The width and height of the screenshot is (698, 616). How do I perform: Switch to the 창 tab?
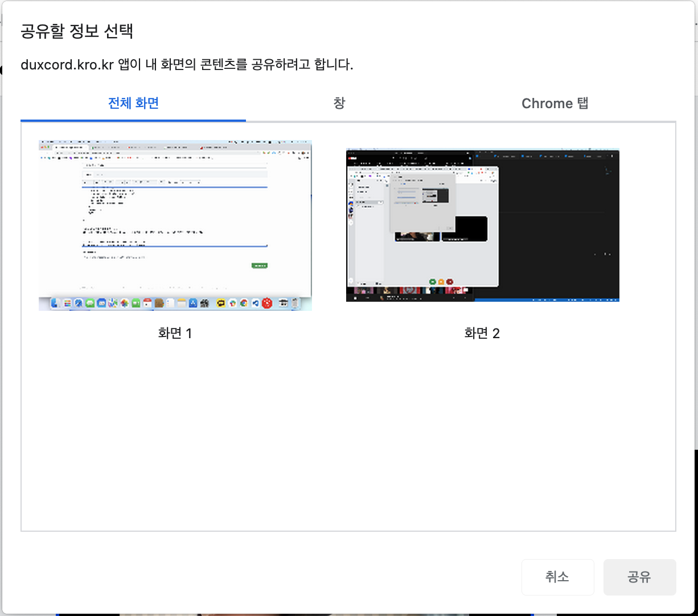339,104
